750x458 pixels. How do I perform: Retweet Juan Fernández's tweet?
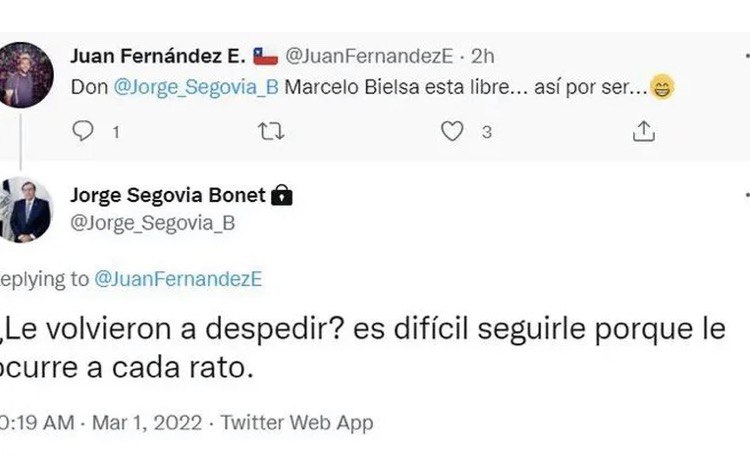coord(270,131)
